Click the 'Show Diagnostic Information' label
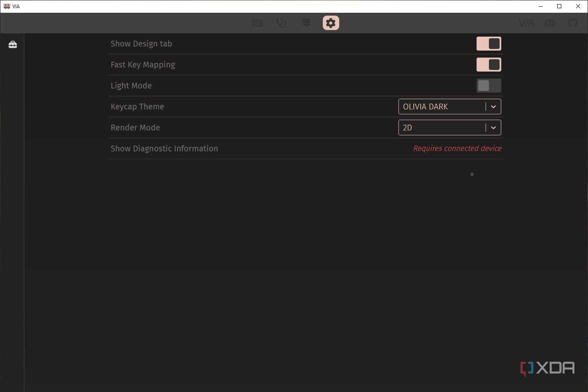The width and height of the screenshot is (588, 392). (164, 148)
